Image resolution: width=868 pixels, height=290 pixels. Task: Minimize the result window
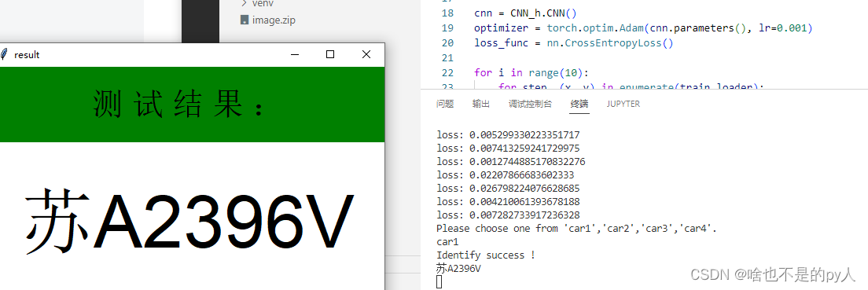[x=295, y=54]
